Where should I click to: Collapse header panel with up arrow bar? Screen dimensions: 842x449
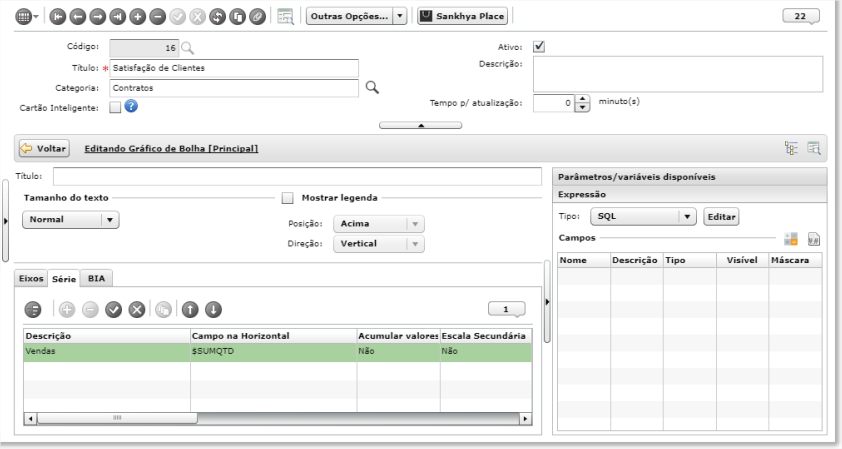(420, 125)
